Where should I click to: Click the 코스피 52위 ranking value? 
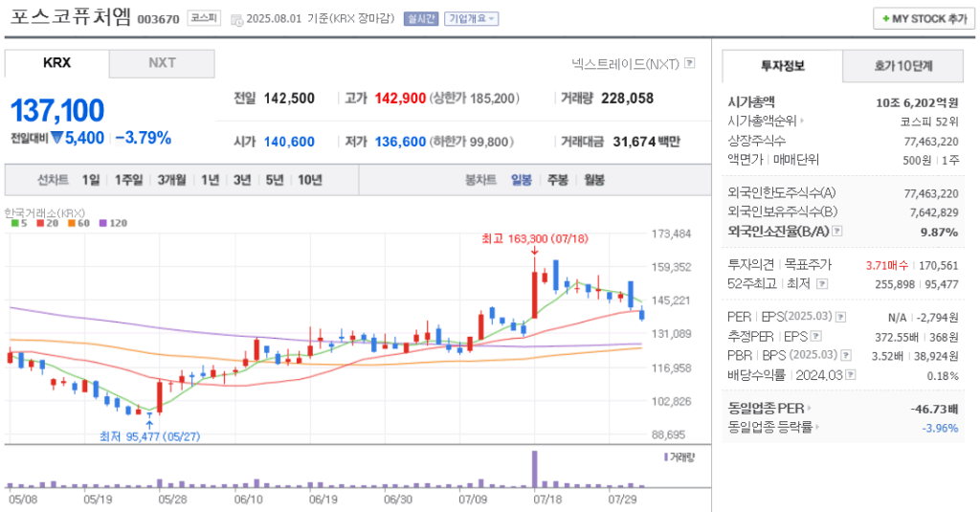pyautogui.click(x=929, y=122)
